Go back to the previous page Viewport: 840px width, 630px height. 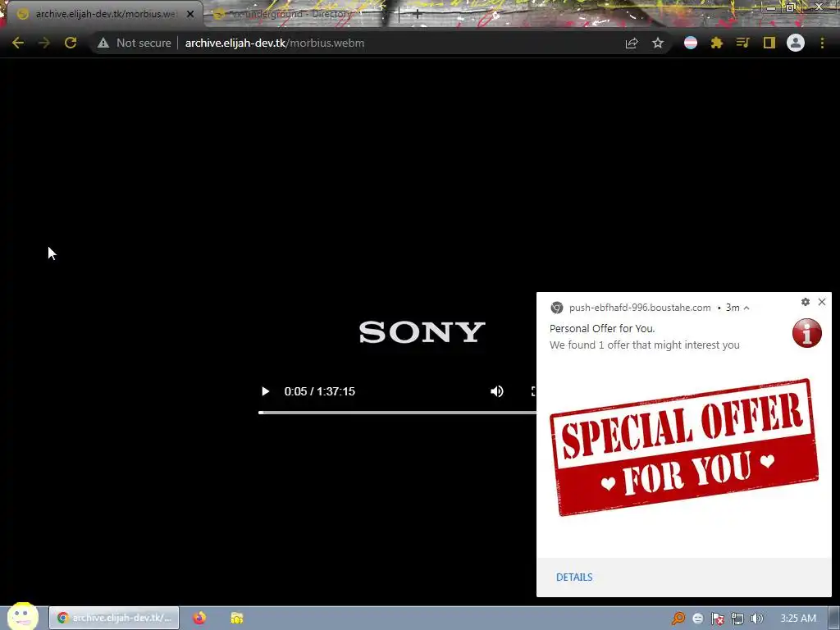[18, 43]
